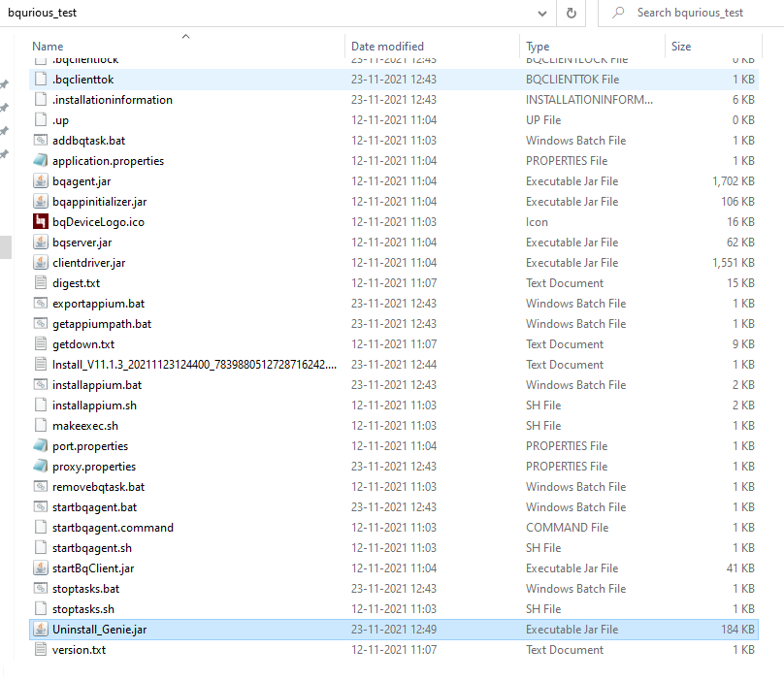Click the bqagent.jar Java icon
The width and height of the screenshot is (784, 681).
click(x=41, y=181)
